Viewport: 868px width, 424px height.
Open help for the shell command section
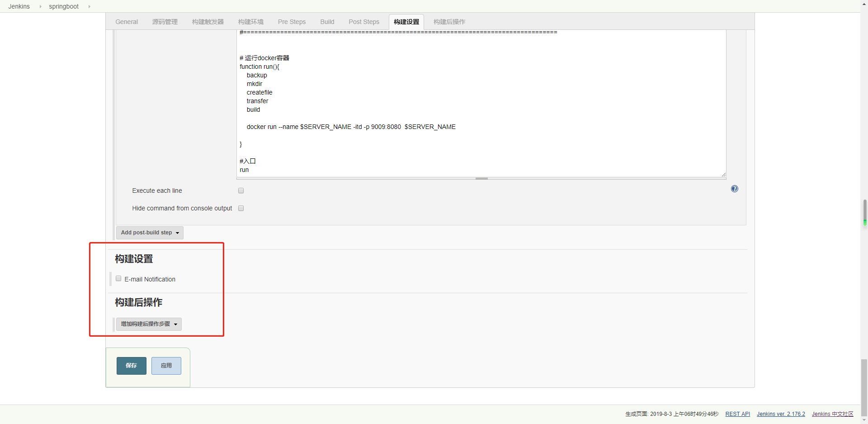tap(734, 189)
